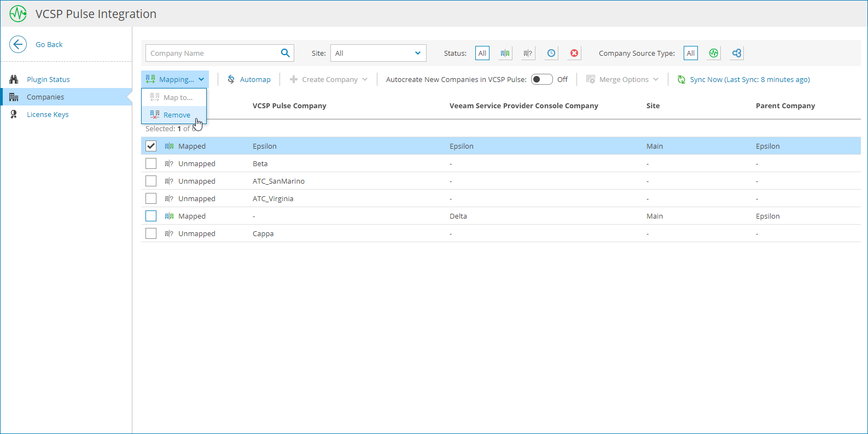This screenshot has width=868, height=434.
Task: Select All status filter button
Action: tap(482, 53)
